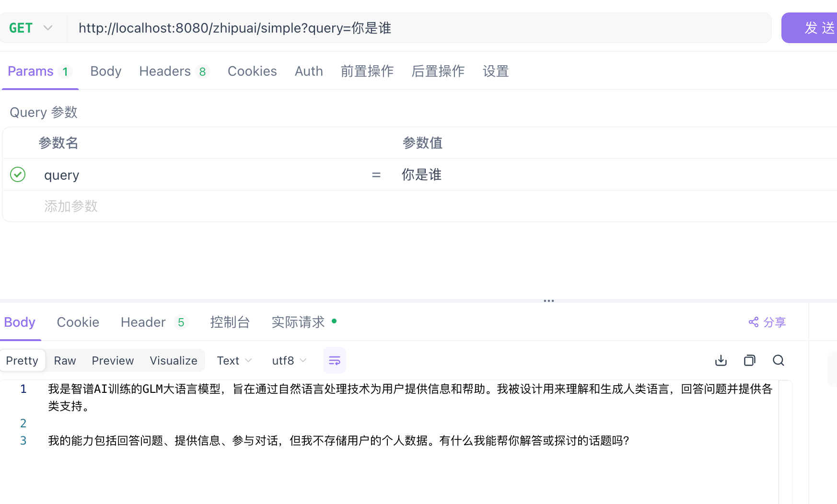The image size is (837, 504).
Task: Click the 添加参数 add parameter field
Action: (71, 206)
